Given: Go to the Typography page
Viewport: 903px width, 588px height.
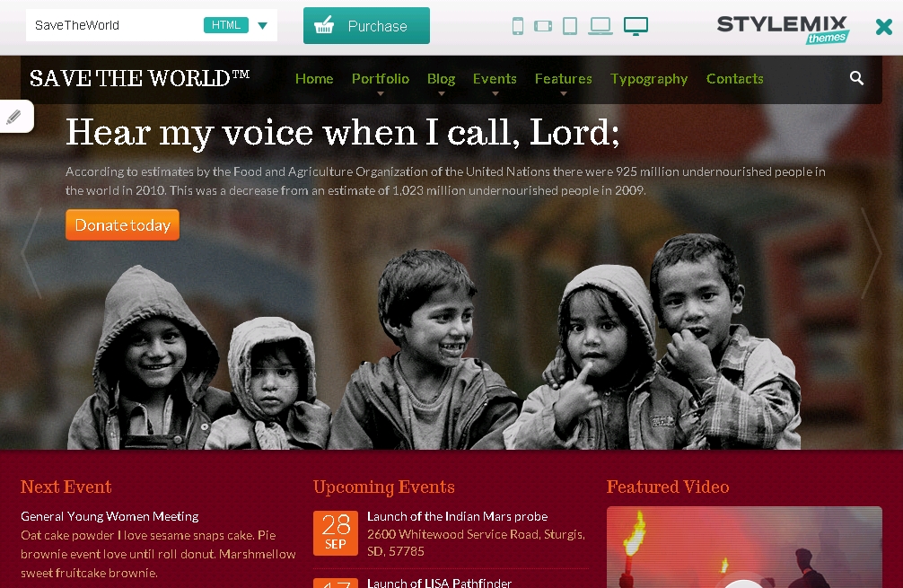Looking at the screenshot, I should 649,79.
